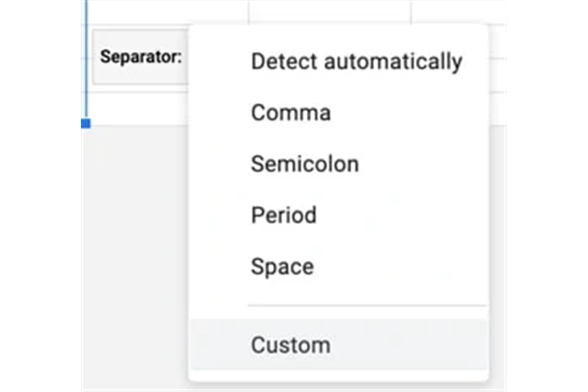Viewport: 588px width, 392px height.
Task: Select the top middle empty spreadsheet cell
Action: click(x=329, y=11)
